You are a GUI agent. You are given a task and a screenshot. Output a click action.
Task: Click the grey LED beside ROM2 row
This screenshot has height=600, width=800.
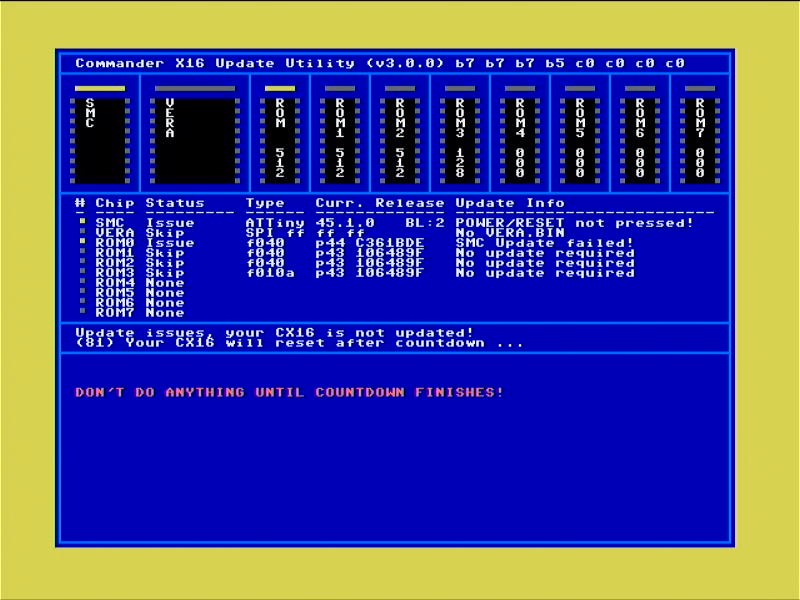pos(83,261)
